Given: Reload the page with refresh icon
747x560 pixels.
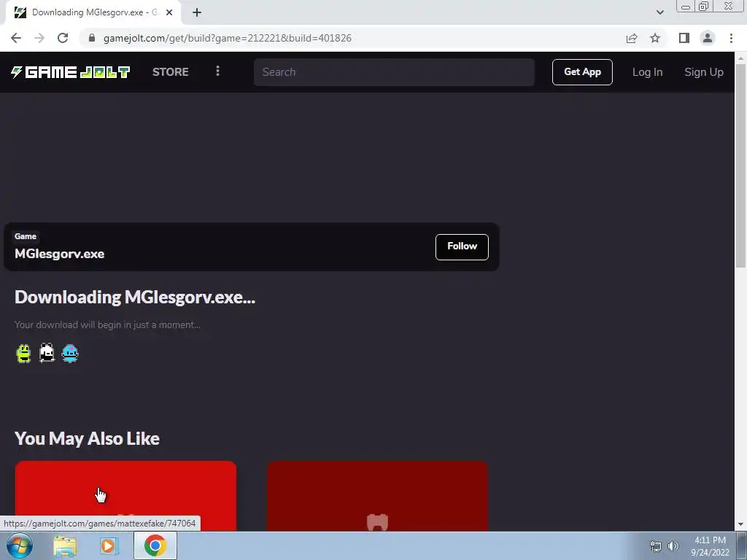Looking at the screenshot, I should click(x=63, y=38).
